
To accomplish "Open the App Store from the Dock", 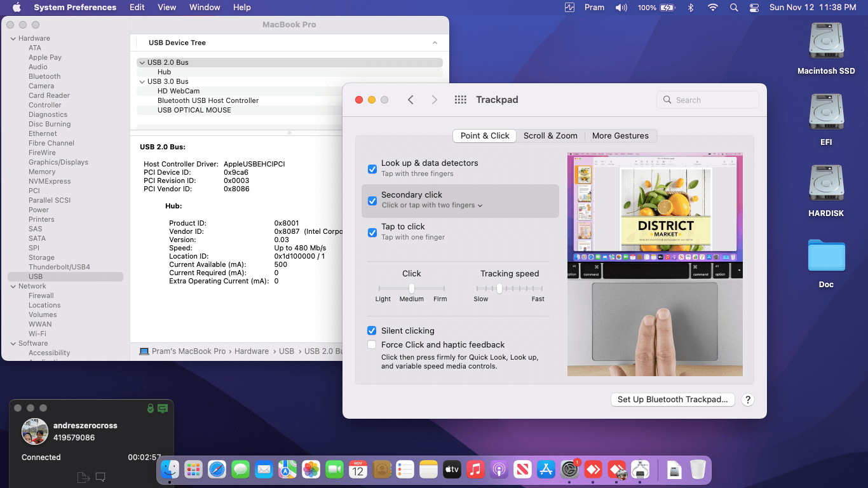I will click(x=546, y=470).
